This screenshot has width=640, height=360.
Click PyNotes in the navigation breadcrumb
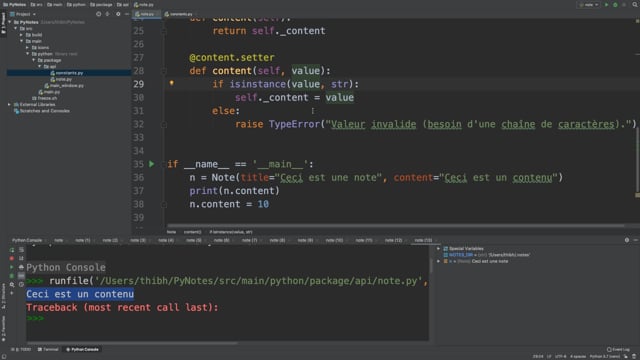click(15, 5)
